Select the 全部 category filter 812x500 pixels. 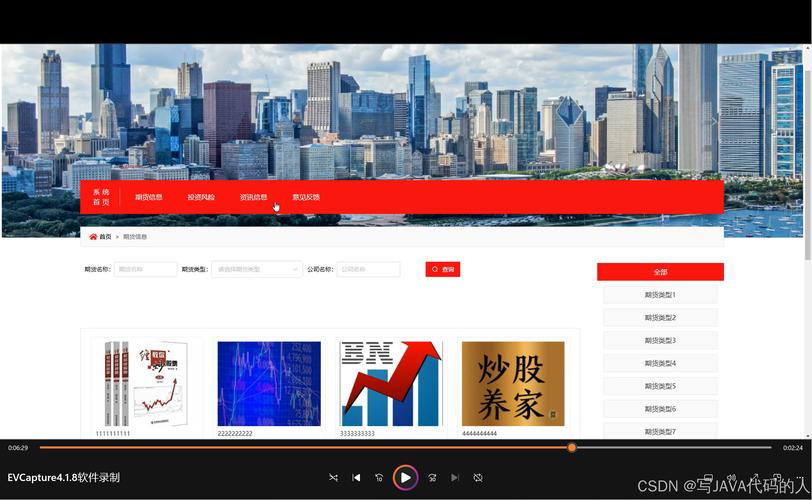click(x=660, y=272)
